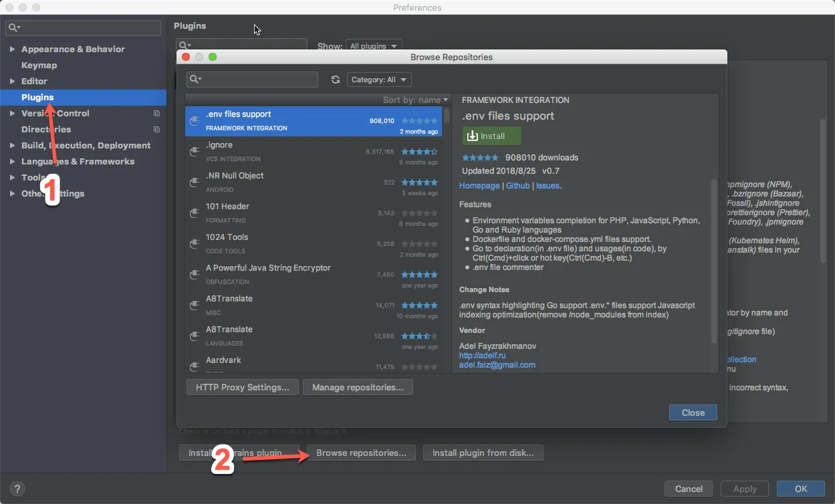Click the A8Translate MISC plugin icon
835x504 pixels.
pos(195,305)
